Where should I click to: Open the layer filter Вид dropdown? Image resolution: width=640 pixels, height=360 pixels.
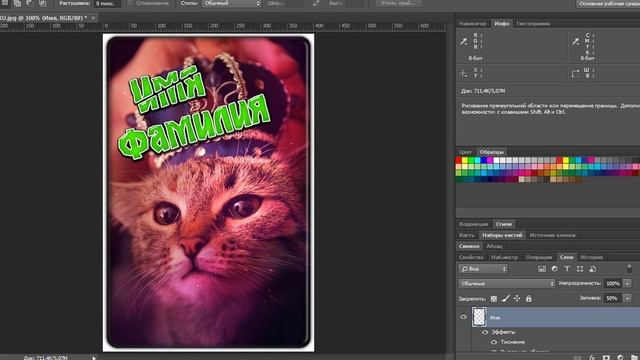(483, 269)
